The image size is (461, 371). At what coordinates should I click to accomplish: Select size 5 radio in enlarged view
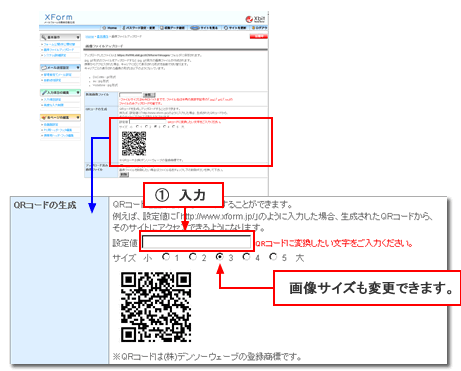point(273,257)
